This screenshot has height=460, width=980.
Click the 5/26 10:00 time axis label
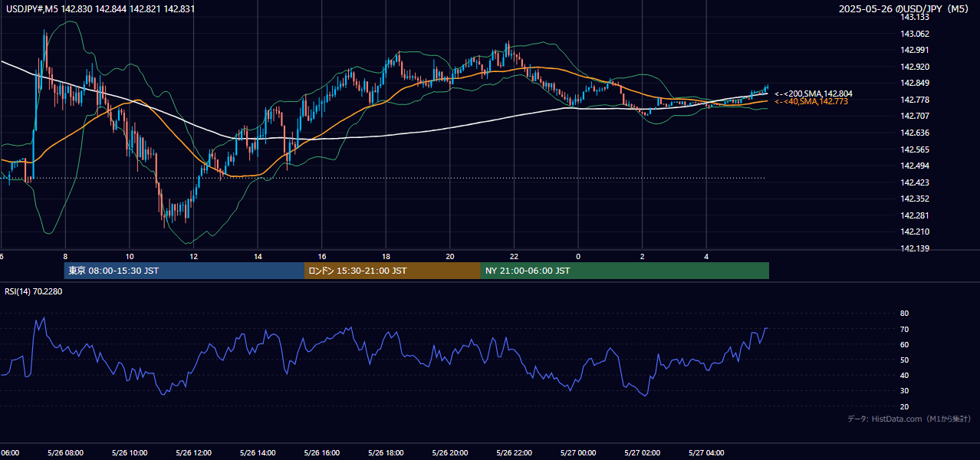[x=129, y=453]
